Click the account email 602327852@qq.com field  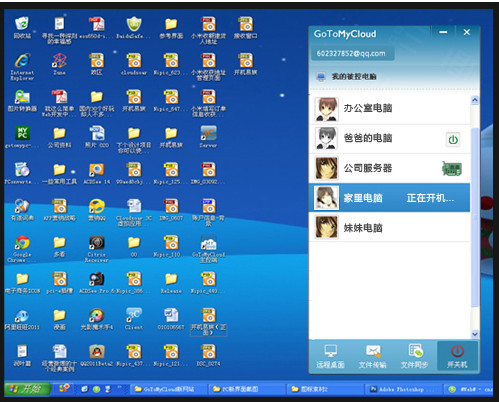click(353, 54)
